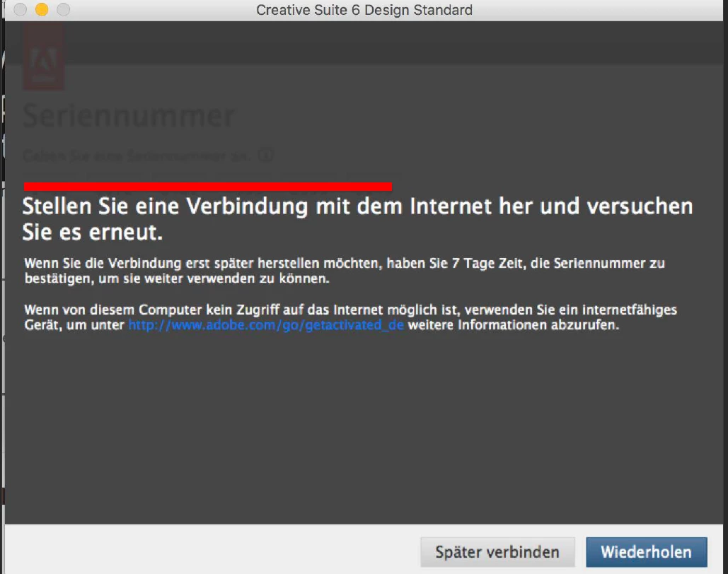Click the text 'Wenn von diesem Computer kein Zugriff'
The image size is (728, 574).
(x=152, y=310)
